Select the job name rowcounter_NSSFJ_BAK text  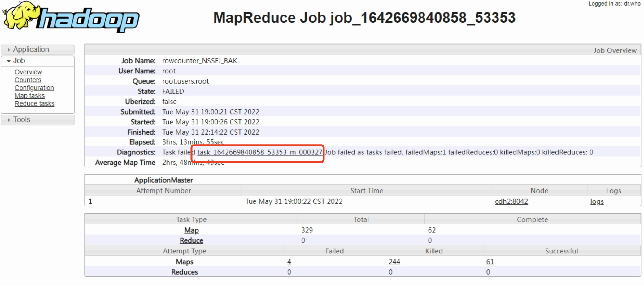click(199, 61)
